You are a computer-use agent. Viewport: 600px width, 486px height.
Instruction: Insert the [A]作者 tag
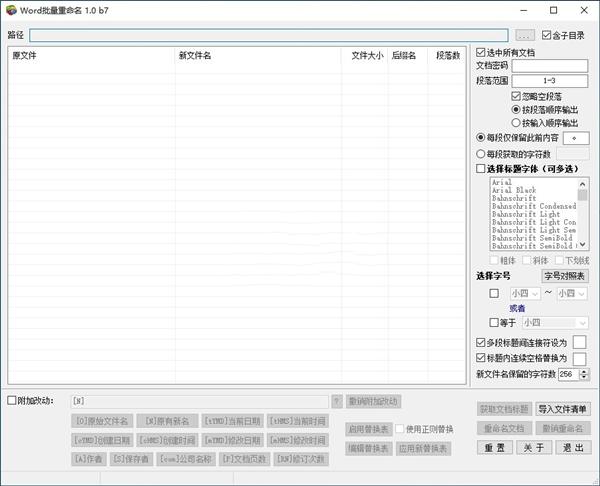coord(89,459)
